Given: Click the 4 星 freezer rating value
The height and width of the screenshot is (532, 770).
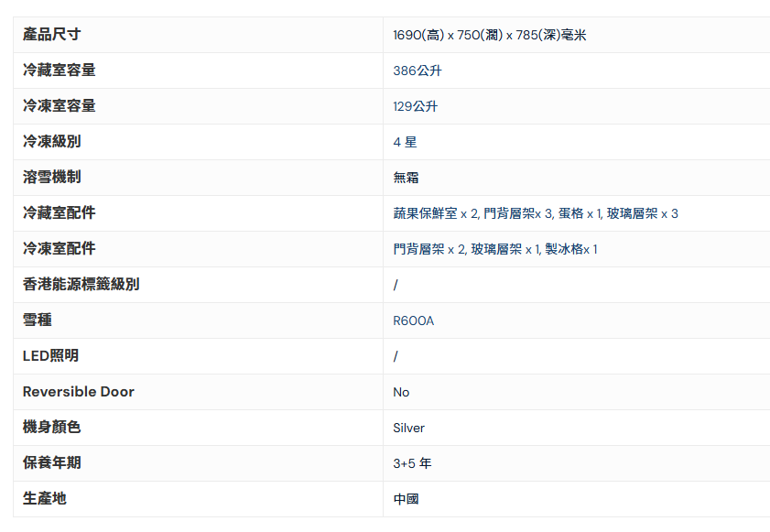Looking at the screenshot, I should pyautogui.click(x=405, y=142).
